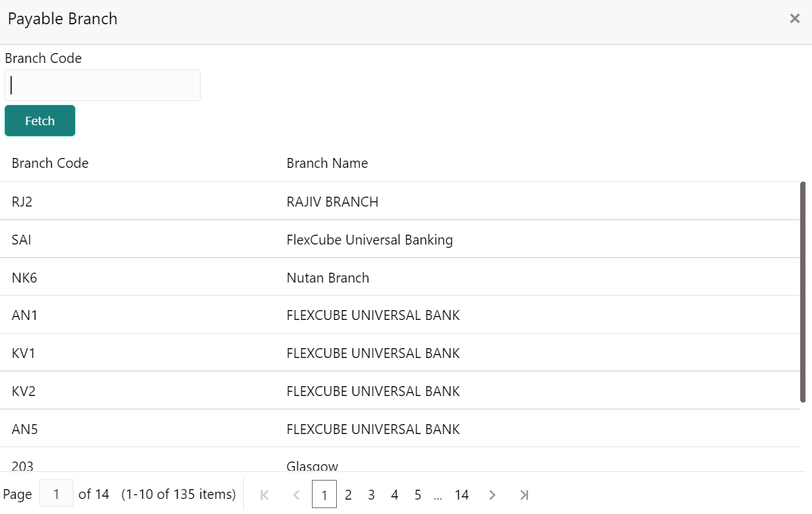Click the Branch Name column header
Viewport: 812px width, 514px height.
point(327,163)
